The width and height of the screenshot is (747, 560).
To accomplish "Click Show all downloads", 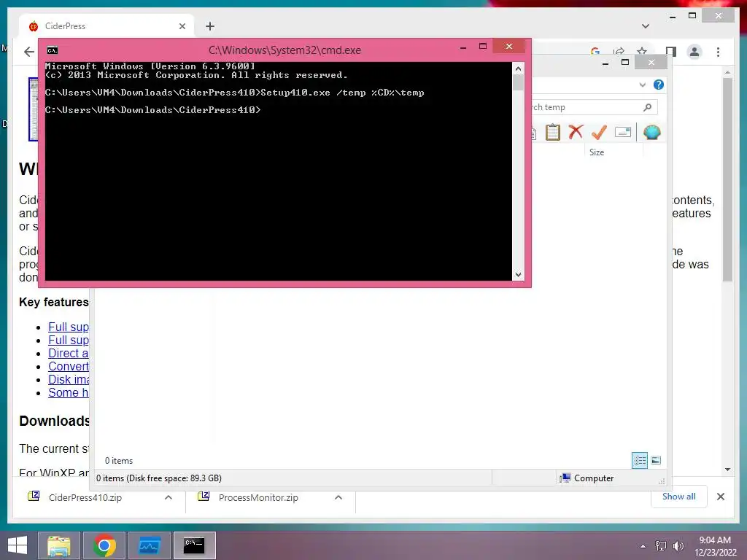I will [x=678, y=496].
